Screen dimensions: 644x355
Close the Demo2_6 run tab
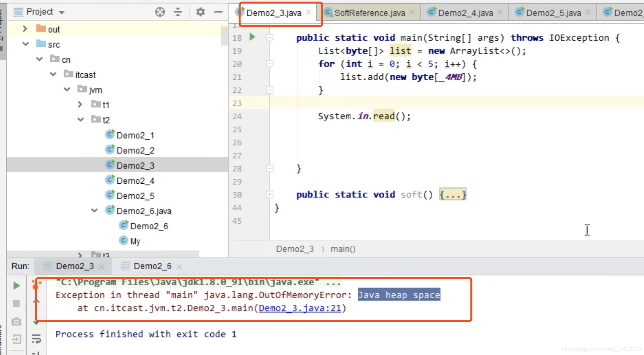179,267
